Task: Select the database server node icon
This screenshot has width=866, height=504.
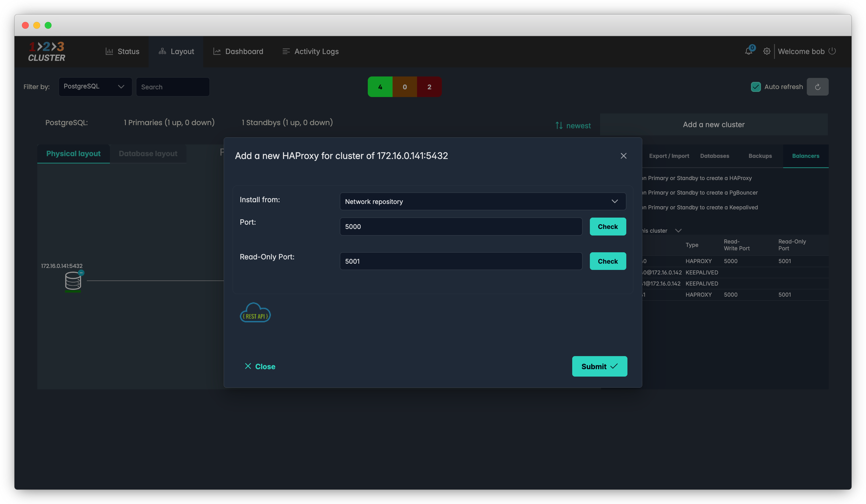Action: click(73, 281)
